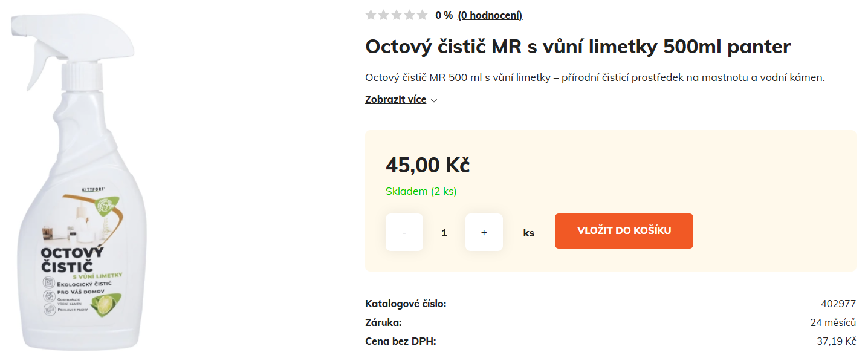Increase quantity with the plus button
This screenshot has height=352, width=868.
point(484,232)
